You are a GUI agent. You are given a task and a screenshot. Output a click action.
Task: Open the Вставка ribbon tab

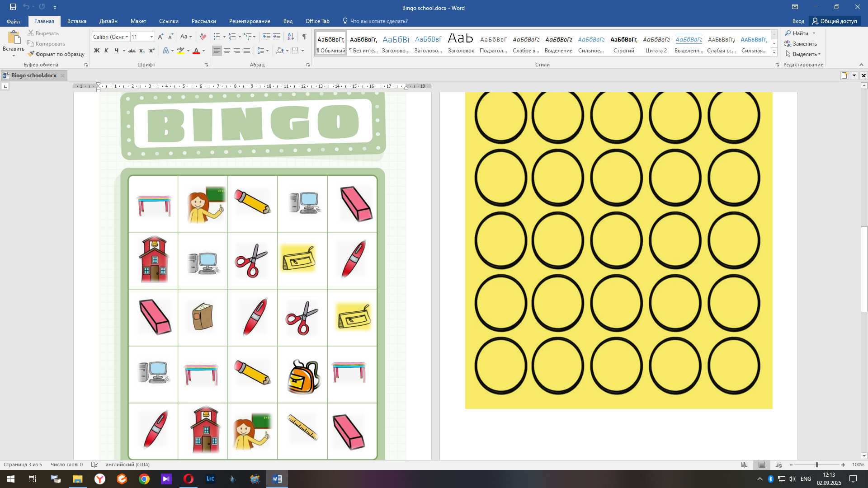pyautogui.click(x=76, y=21)
